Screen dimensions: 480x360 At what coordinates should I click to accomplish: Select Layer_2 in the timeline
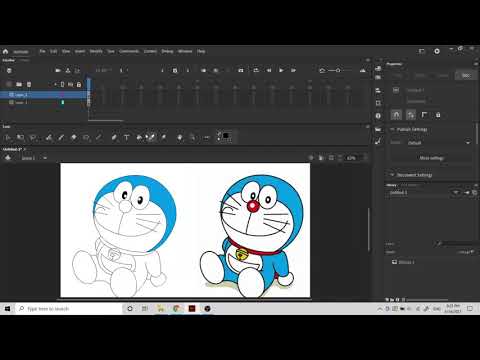[x=43, y=95]
